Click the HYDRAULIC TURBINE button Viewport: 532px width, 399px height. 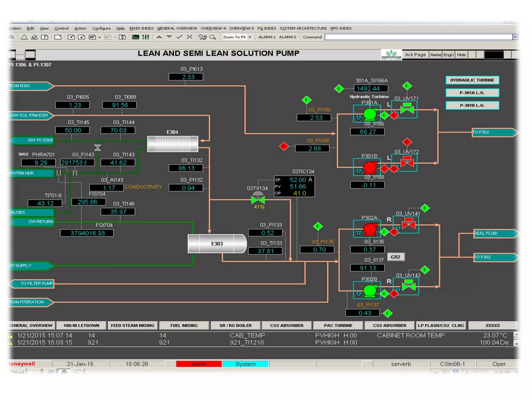pos(472,80)
